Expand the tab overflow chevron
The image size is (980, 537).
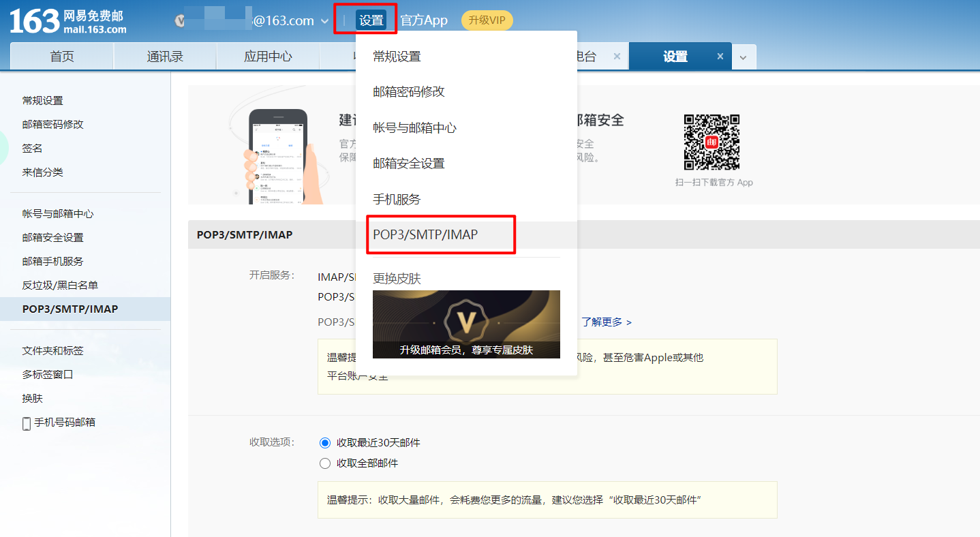click(744, 57)
